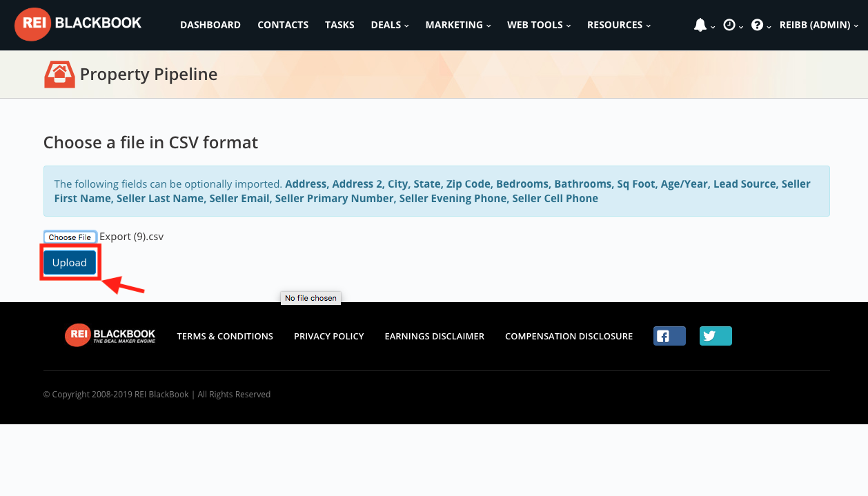Click the Property Pipeline page title

(148, 75)
